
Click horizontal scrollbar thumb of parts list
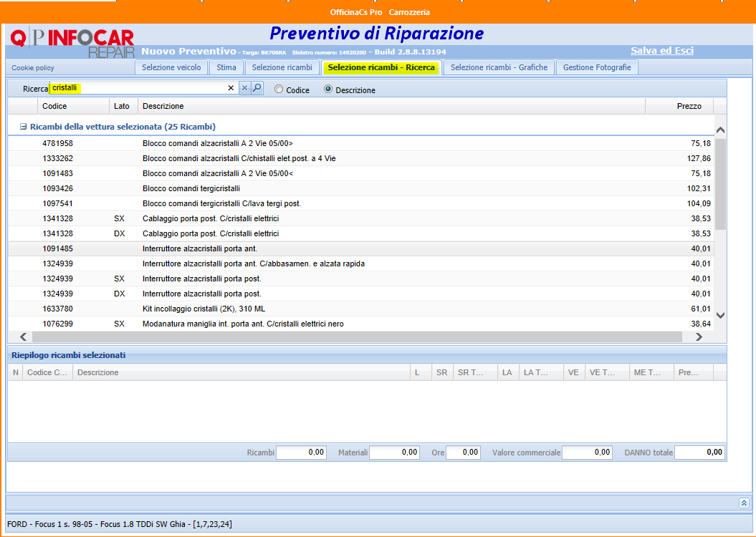coord(357,337)
